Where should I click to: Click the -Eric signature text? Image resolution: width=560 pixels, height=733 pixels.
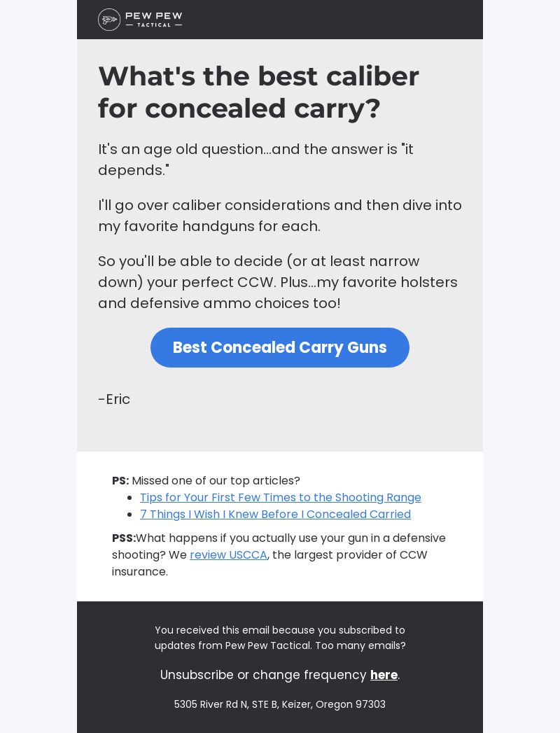[114, 399]
